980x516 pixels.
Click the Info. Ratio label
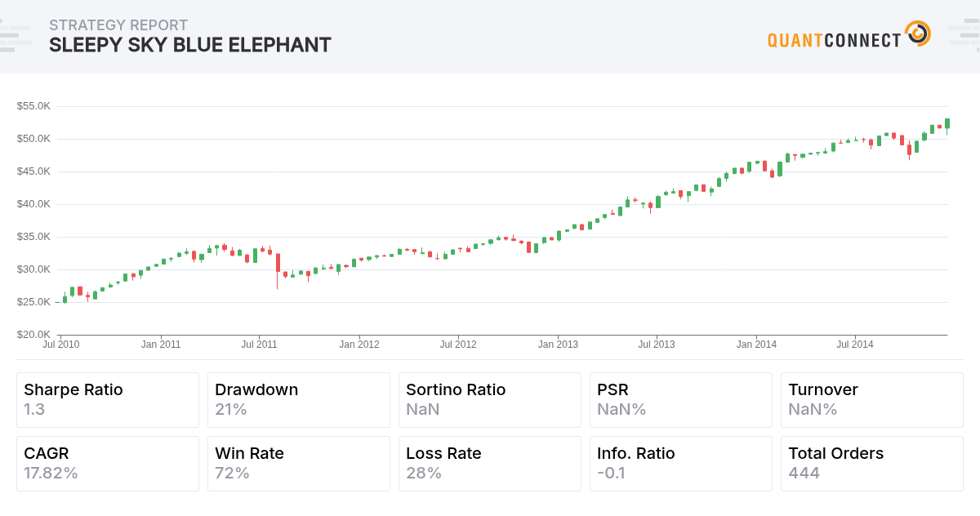coord(636,454)
